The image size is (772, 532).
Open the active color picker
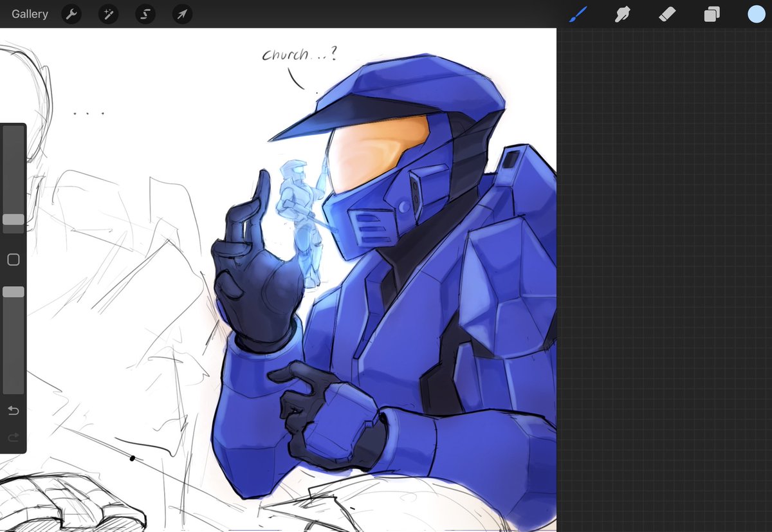click(757, 14)
